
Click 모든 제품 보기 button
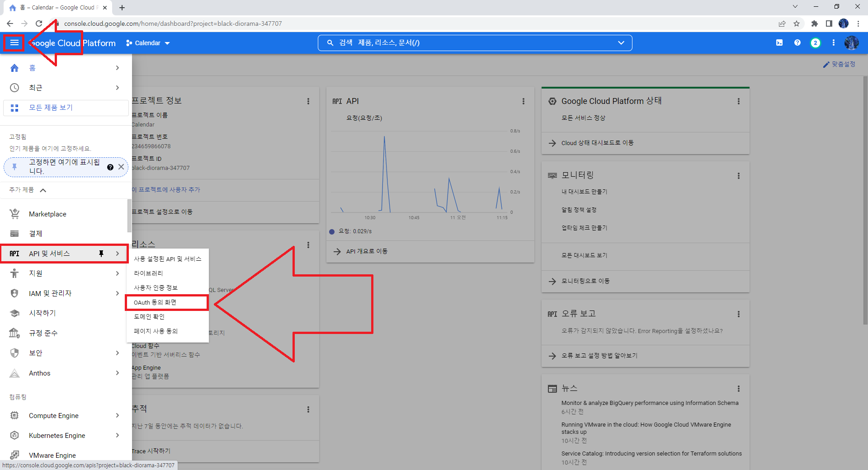(66, 108)
